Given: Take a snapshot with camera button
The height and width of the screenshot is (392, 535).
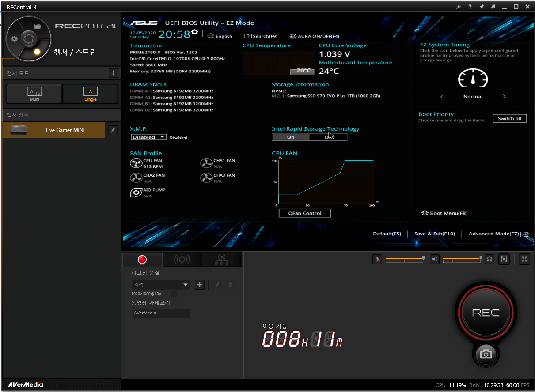Looking at the screenshot, I should (x=486, y=354).
